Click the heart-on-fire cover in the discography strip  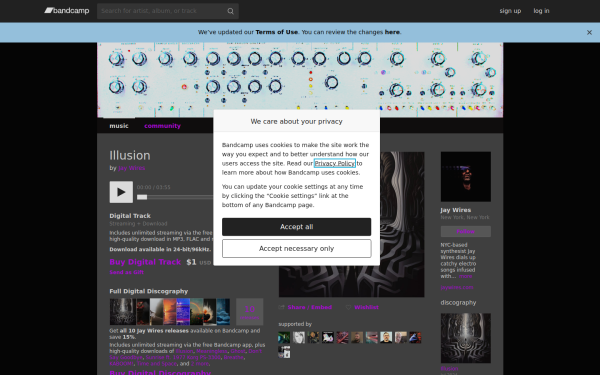coord(210,312)
